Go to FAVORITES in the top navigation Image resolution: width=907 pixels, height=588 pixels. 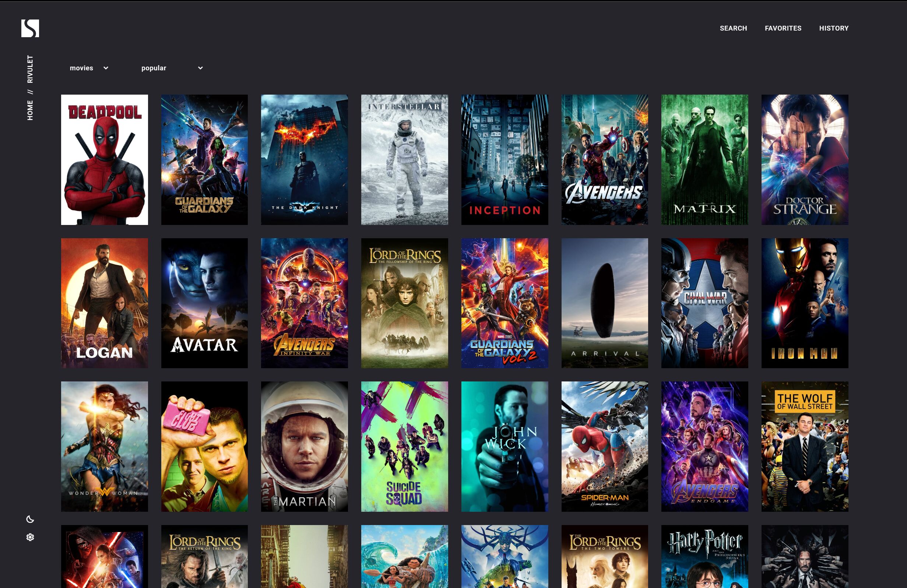[783, 28]
